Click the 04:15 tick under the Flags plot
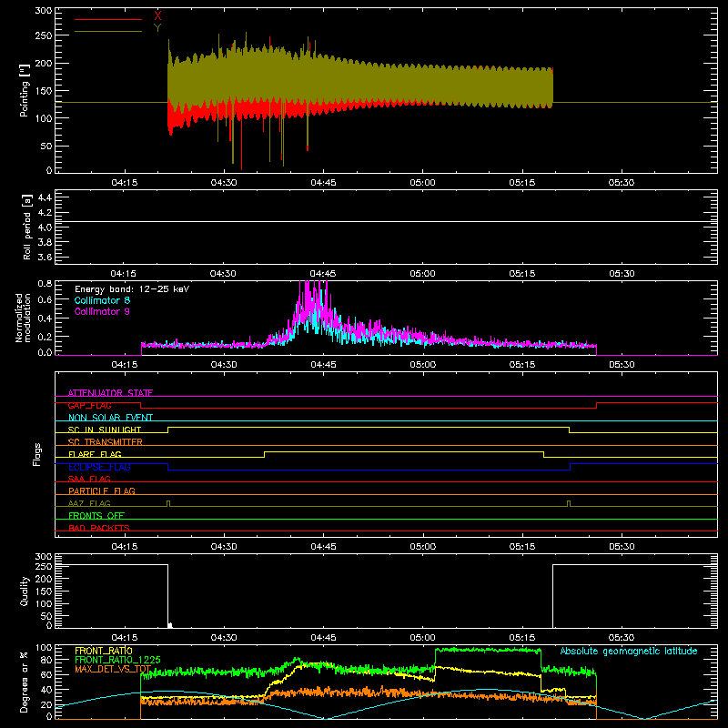728x728 pixels. (x=124, y=547)
